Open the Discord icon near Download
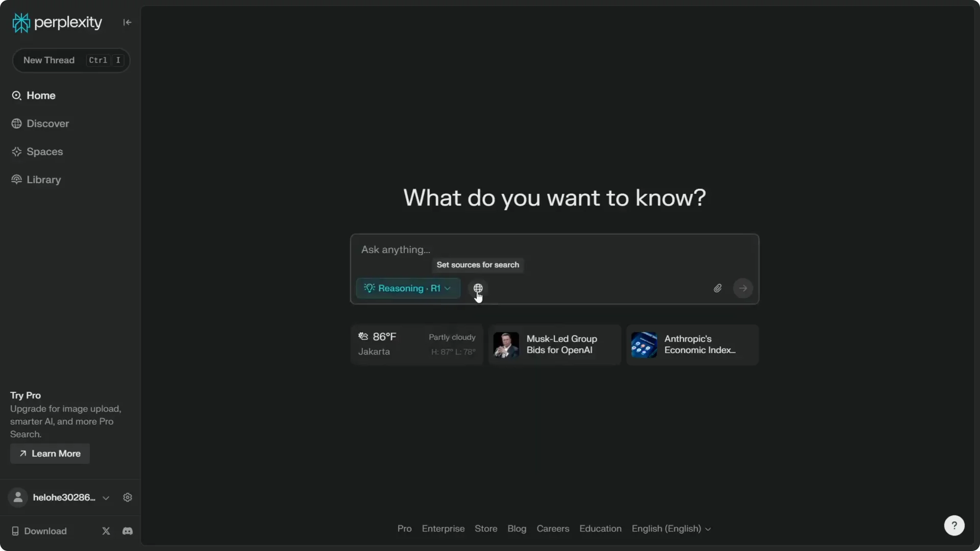The height and width of the screenshot is (551, 980). tap(127, 531)
